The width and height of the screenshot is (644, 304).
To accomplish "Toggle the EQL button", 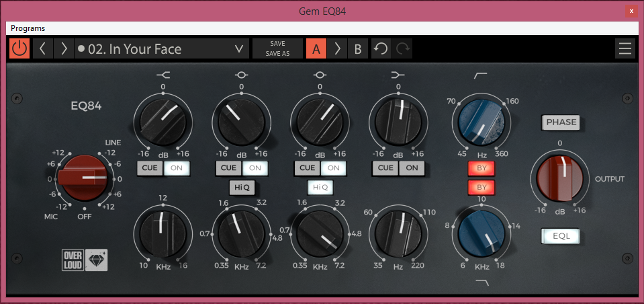I will point(561,236).
